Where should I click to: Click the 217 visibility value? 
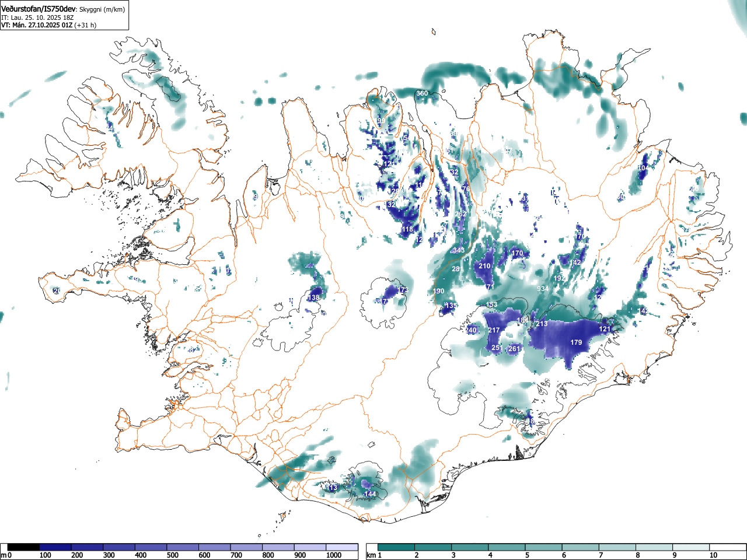pos(494,330)
